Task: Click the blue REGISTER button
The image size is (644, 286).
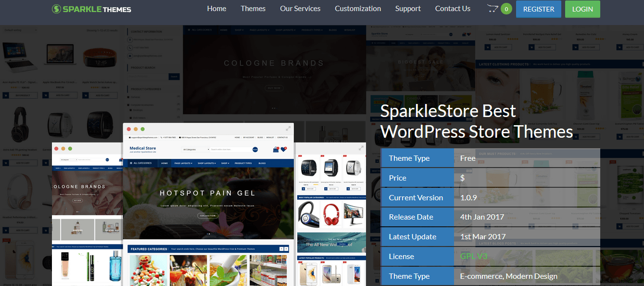Action: click(539, 9)
